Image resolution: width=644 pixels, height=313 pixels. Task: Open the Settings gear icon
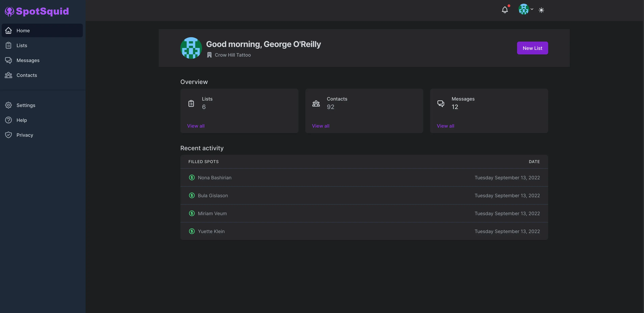tap(8, 105)
